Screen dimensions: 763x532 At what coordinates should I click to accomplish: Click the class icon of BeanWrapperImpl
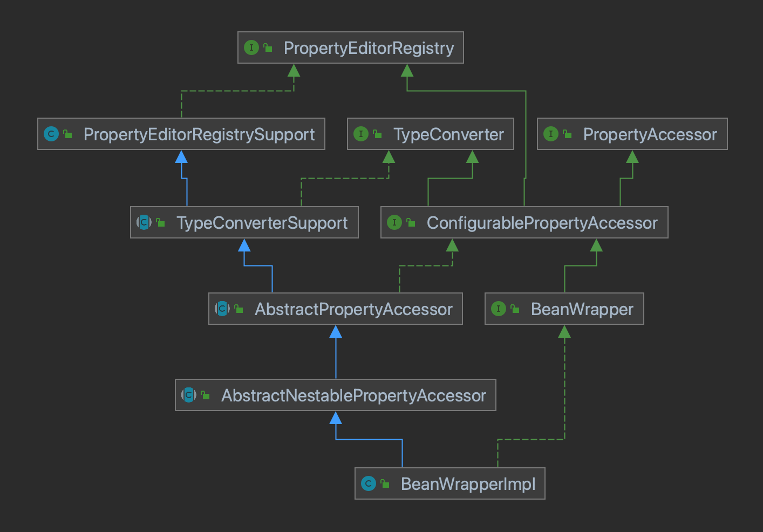[369, 483]
